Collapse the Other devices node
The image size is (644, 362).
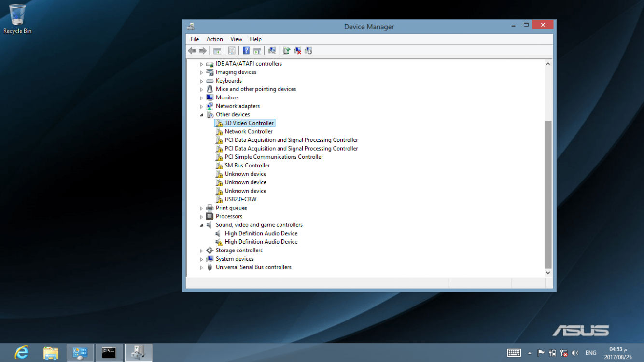pyautogui.click(x=202, y=115)
